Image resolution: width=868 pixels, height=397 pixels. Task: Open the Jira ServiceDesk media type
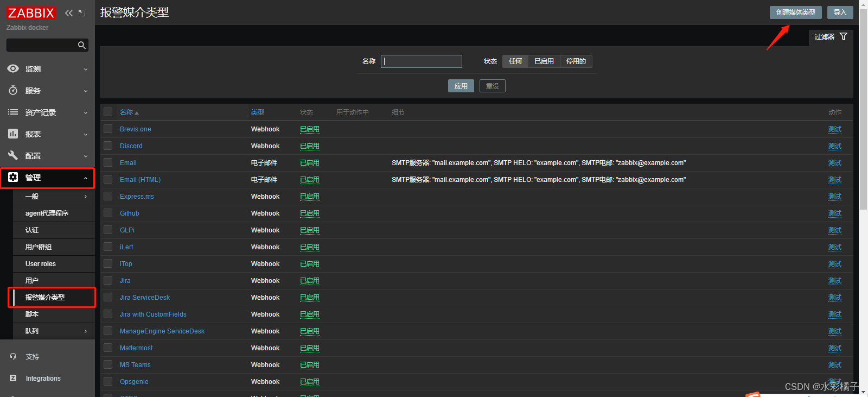coord(145,298)
